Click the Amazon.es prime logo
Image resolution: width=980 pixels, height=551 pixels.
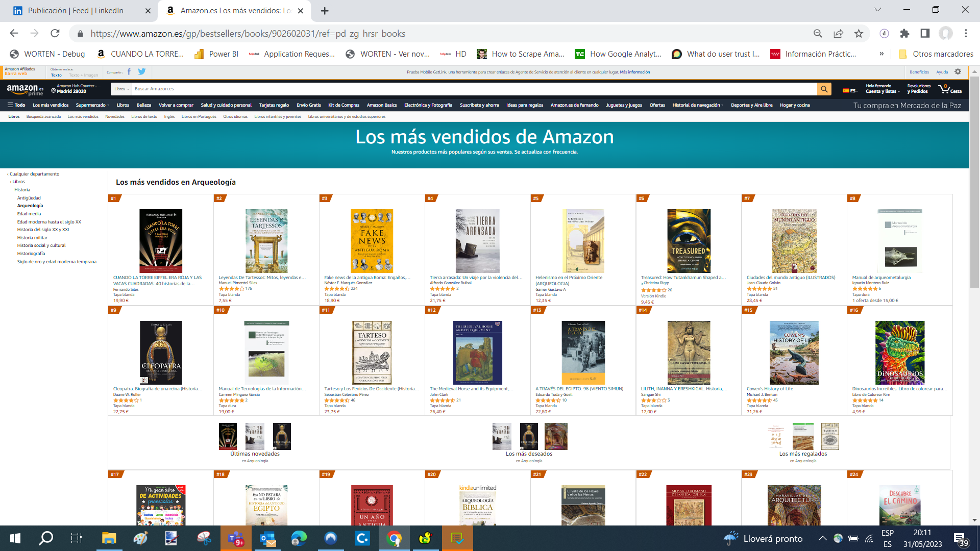click(x=25, y=90)
